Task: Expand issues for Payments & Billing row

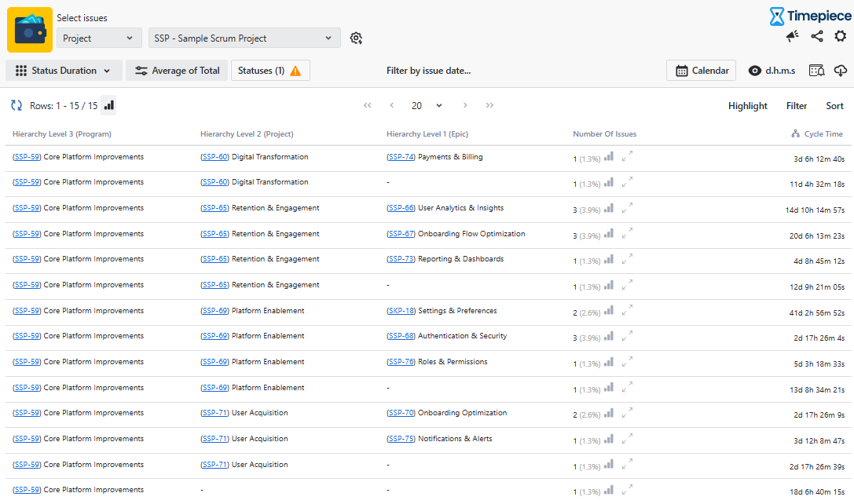Action: tap(627, 156)
